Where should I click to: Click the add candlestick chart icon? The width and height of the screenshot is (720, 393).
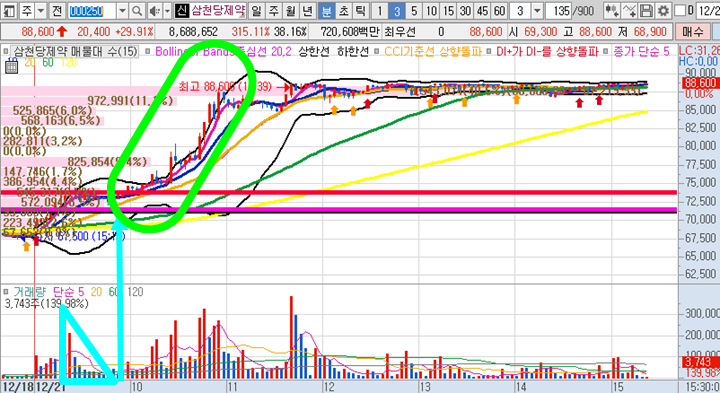click(x=611, y=10)
